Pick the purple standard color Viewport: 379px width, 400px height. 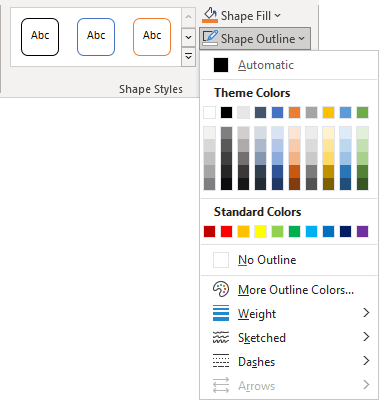362,231
